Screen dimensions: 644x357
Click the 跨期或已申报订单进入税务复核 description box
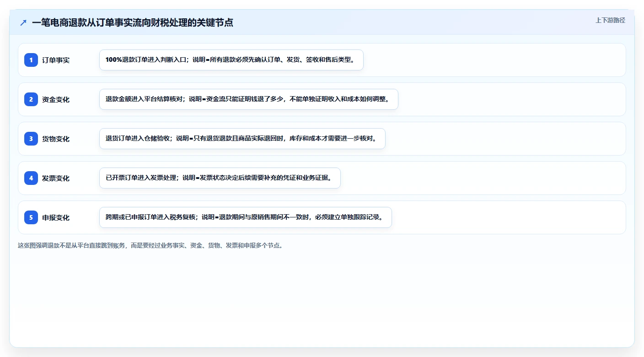[246, 217]
